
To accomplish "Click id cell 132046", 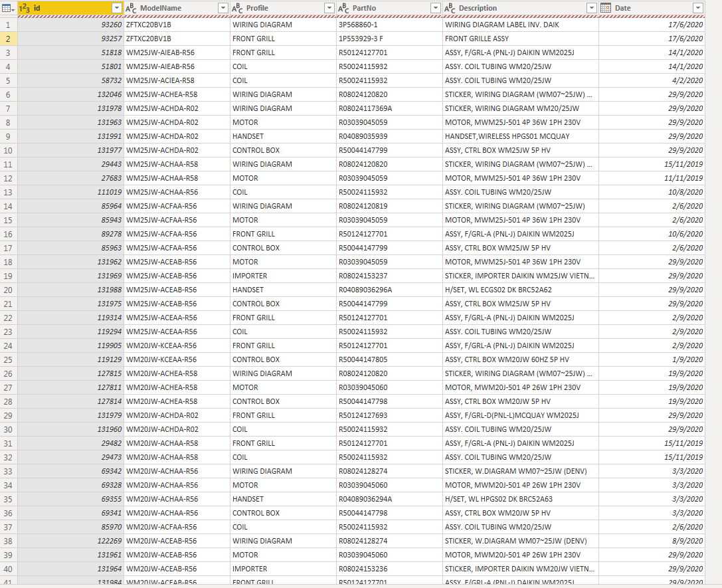I will coord(70,94).
